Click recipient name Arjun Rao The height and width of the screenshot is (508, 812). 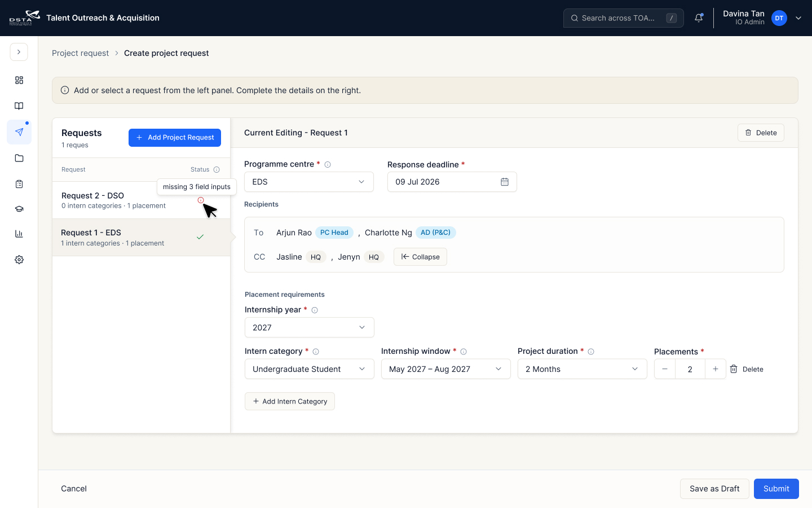(294, 233)
